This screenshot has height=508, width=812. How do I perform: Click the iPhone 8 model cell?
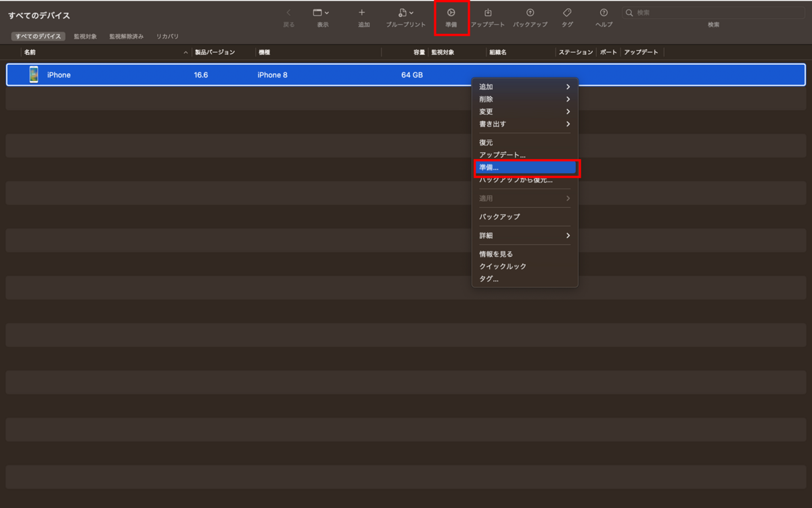(x=273, y=75)
